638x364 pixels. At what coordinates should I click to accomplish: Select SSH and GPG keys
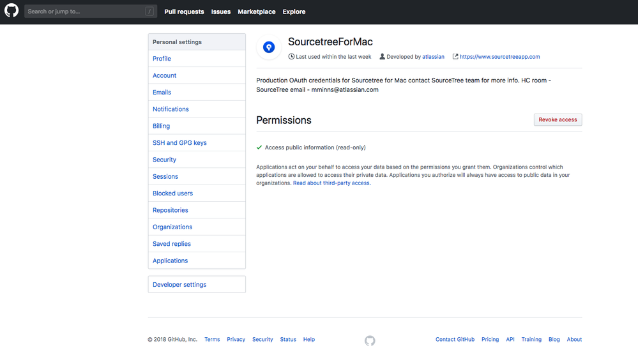(197, 143)
